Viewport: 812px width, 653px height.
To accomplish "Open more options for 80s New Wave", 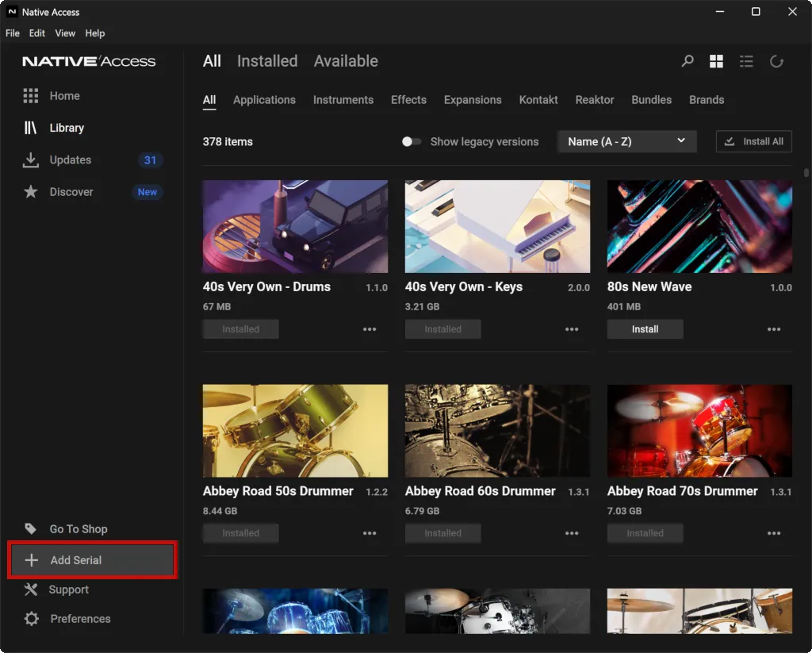I will click(774, 329).
